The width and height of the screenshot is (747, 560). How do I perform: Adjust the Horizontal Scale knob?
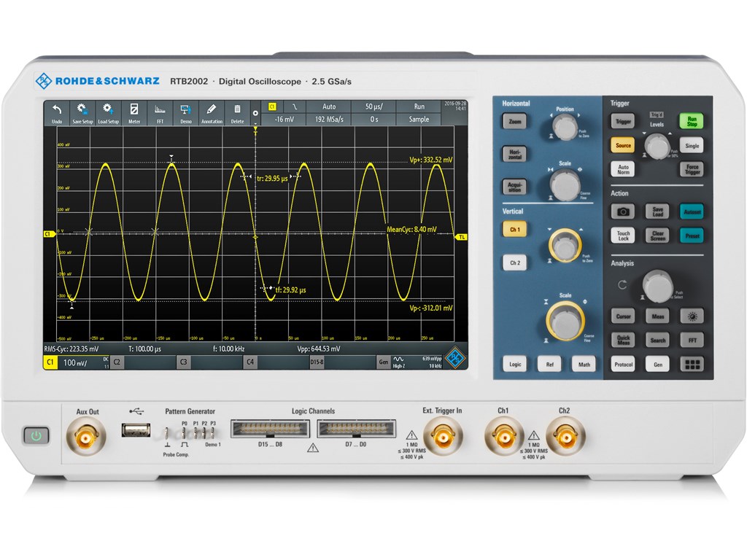(x=564, y=184)
